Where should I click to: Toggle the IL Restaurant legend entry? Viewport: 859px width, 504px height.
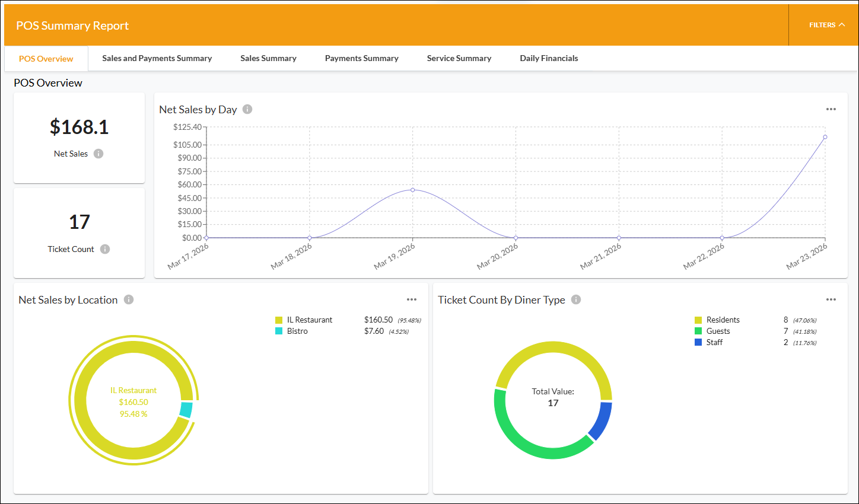[x=304, y=320]
